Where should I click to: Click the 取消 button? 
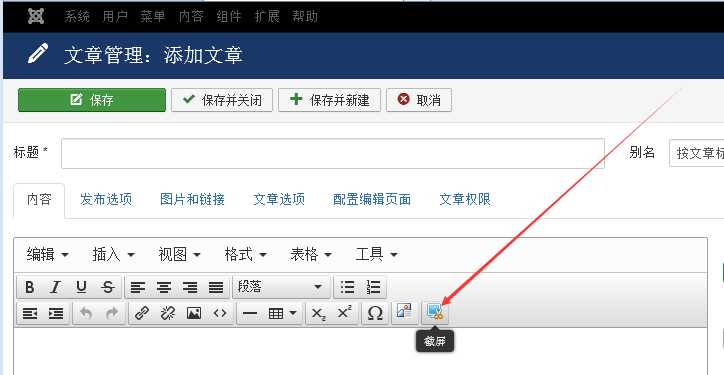click(x=419, y=100)
